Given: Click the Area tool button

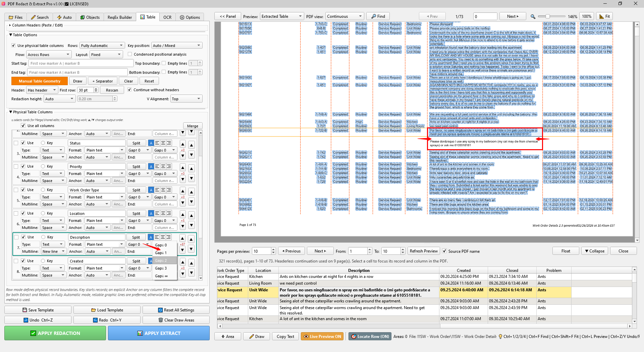Looking at the screenshot, I should (228, 337).
